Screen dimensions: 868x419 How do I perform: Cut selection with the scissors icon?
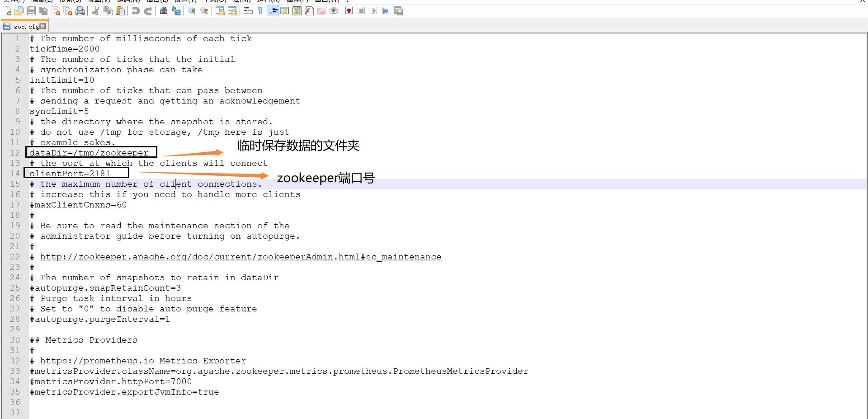pos(95,11)
